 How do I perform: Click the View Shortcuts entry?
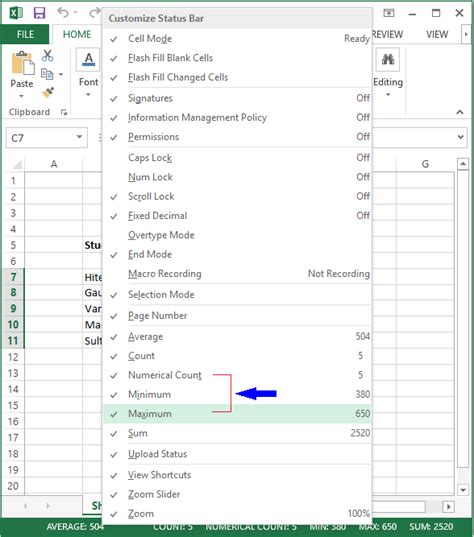point(237,475)
